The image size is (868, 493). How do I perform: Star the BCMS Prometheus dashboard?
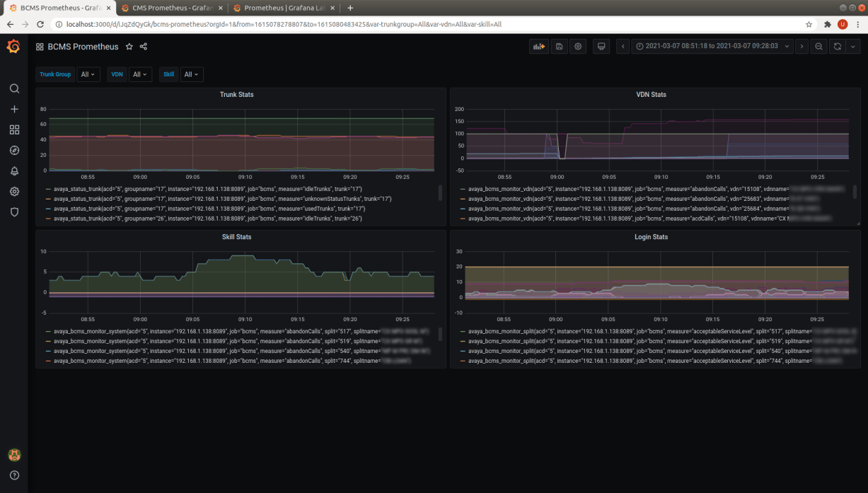(129, 47)
